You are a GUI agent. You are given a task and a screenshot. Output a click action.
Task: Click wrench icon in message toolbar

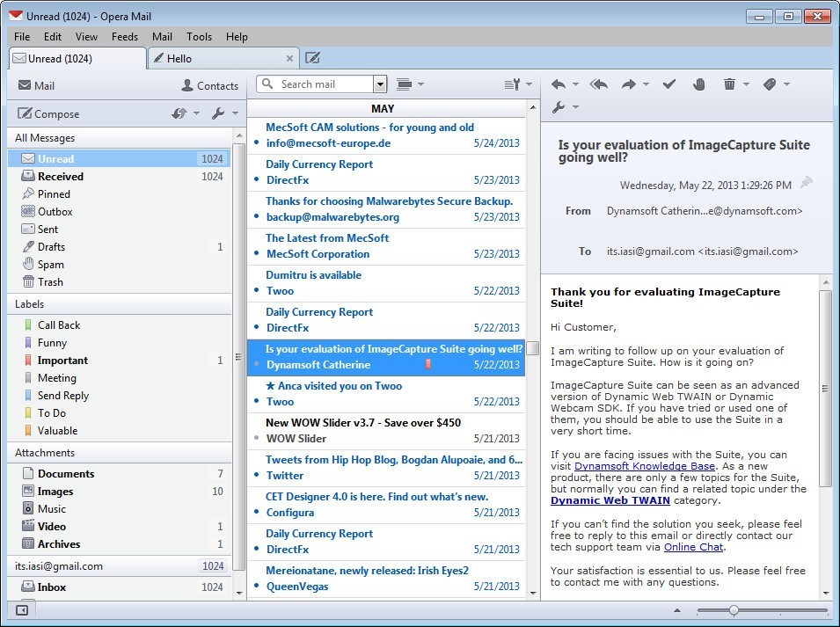(x=559, y=107)
